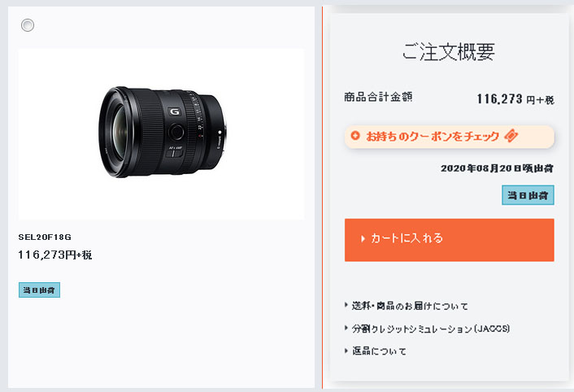Image resolution: width=574 pixels, height=392 pixels.
Task: Add item with カートに入れる button
Action: (449, 240)
